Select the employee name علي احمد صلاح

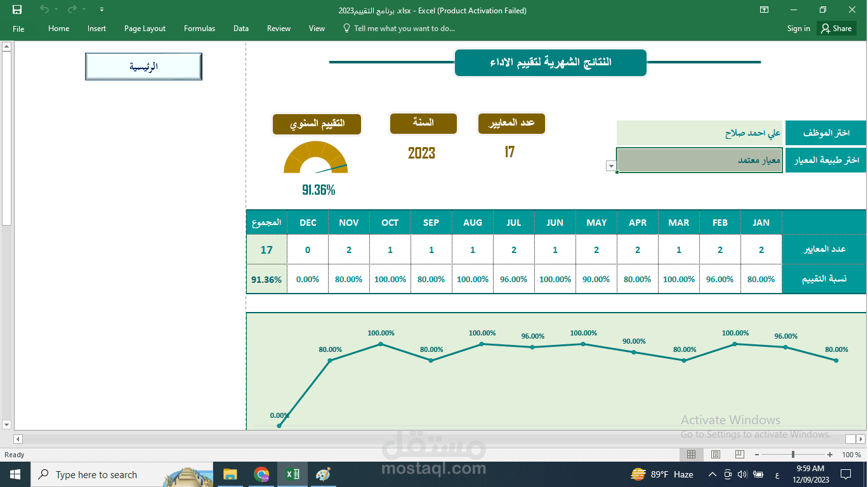(x=700, y=133)
